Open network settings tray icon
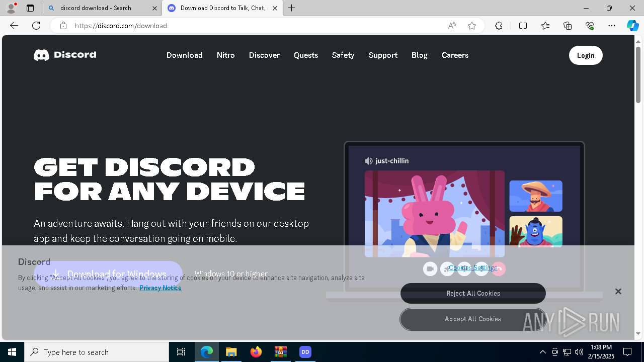 pos(567,352)
